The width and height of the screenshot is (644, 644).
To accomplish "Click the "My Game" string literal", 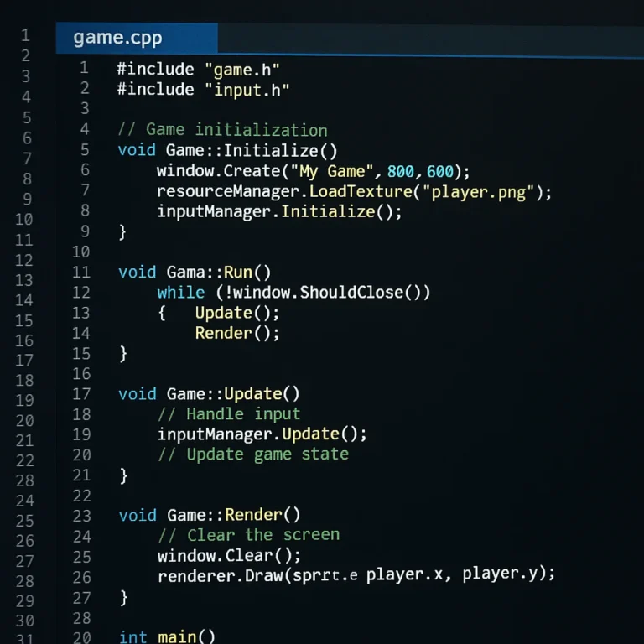I will 332,171.
